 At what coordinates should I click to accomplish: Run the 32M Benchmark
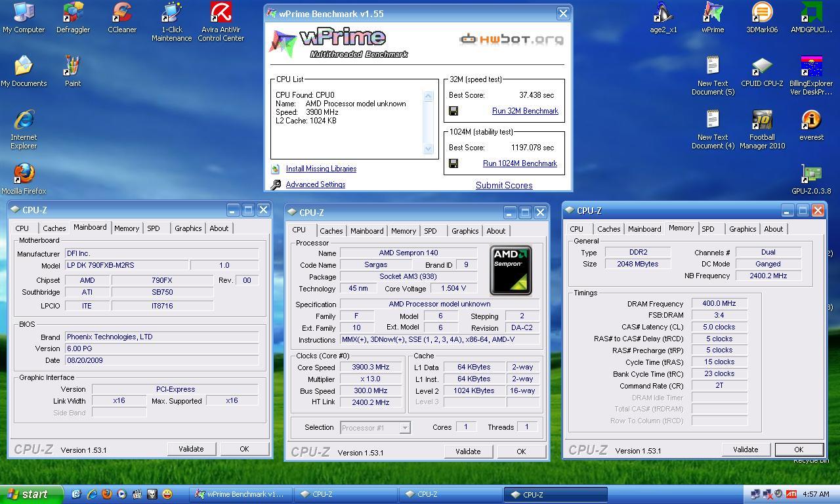pyautogui.click(x=525, y=111)
